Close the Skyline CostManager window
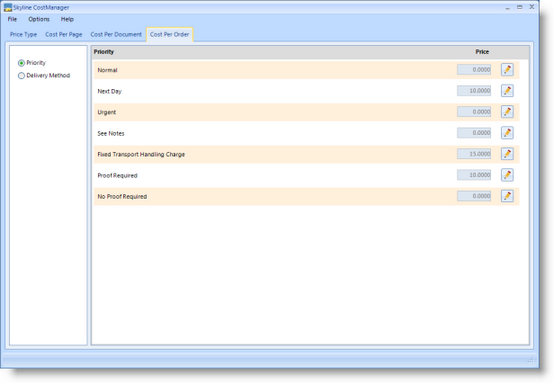This screenshot has height=383, width=554. (x=531, y=7)
